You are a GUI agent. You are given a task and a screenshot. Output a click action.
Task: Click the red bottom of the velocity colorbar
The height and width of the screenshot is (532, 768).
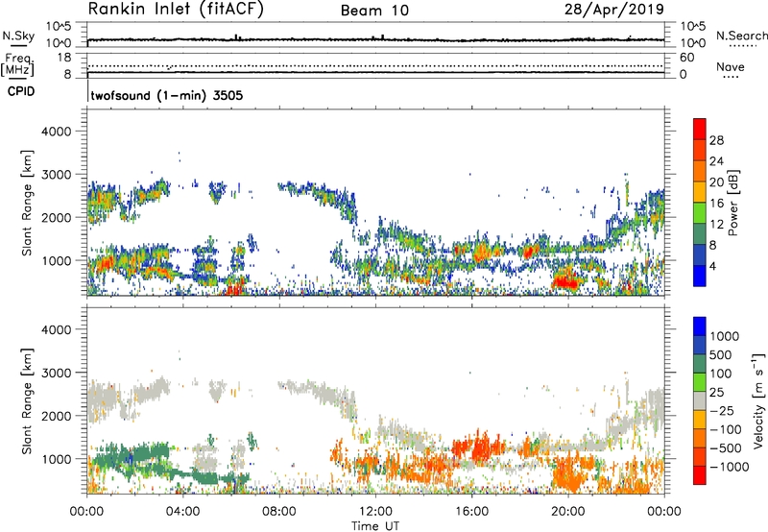coord(700,475)
